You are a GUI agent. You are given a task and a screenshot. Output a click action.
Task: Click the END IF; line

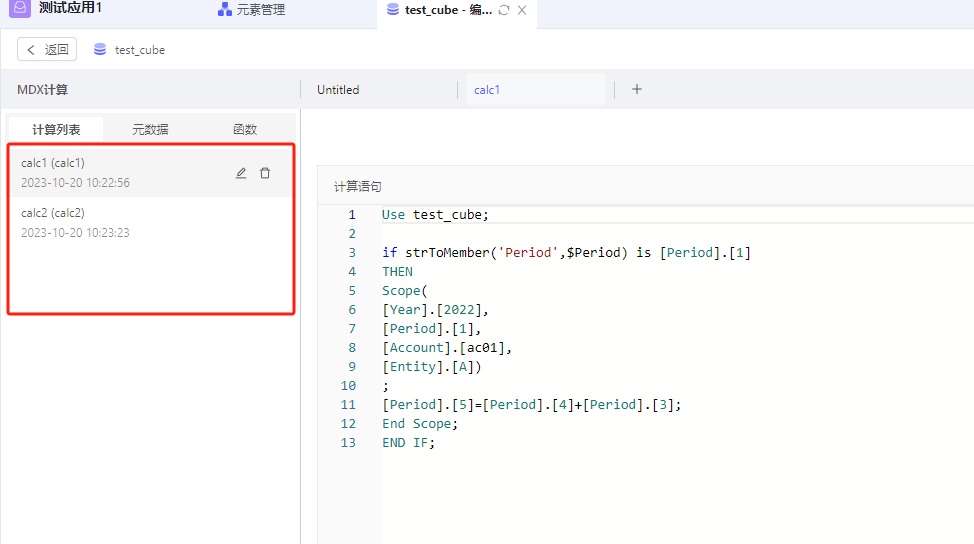409,443
